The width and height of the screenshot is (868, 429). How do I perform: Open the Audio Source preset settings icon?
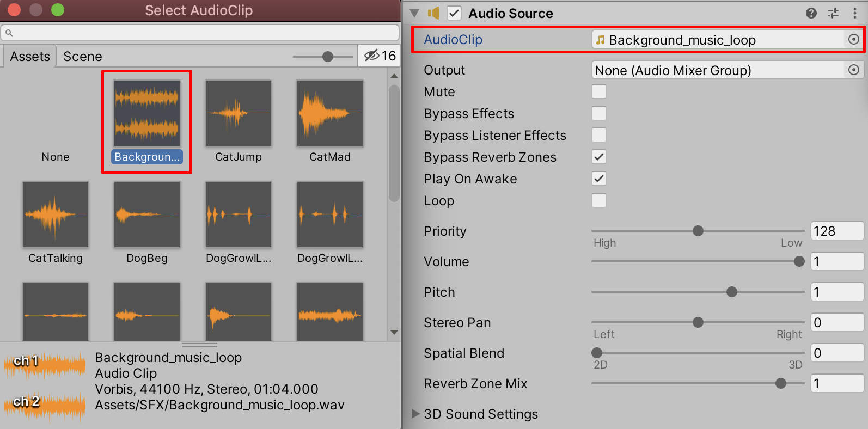(833, 13)
